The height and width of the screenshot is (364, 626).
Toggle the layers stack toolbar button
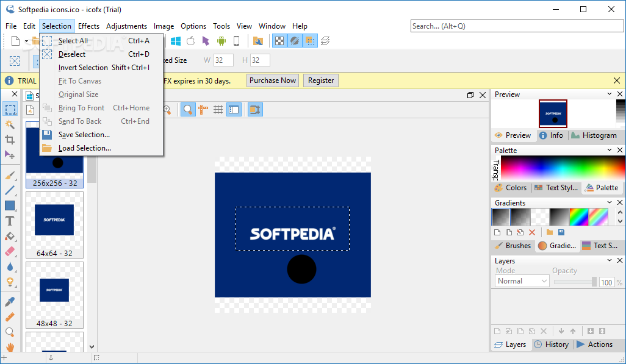[325, 41]
